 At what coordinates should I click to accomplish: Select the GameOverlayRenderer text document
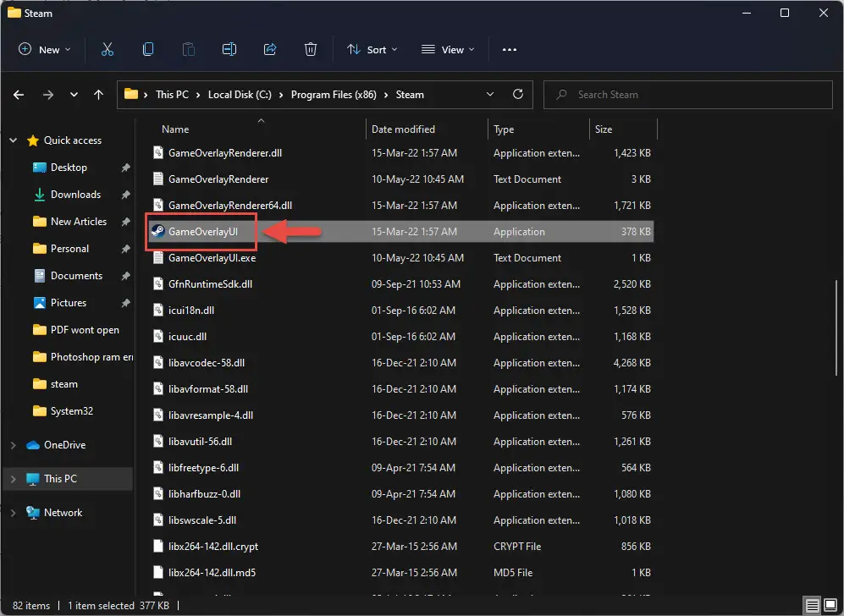[x=401, y=179]
